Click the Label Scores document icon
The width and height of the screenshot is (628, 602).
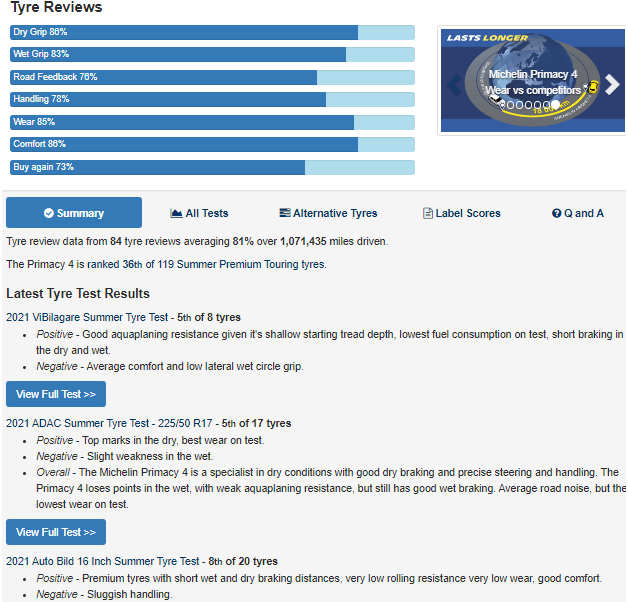[x=428, y=213]
